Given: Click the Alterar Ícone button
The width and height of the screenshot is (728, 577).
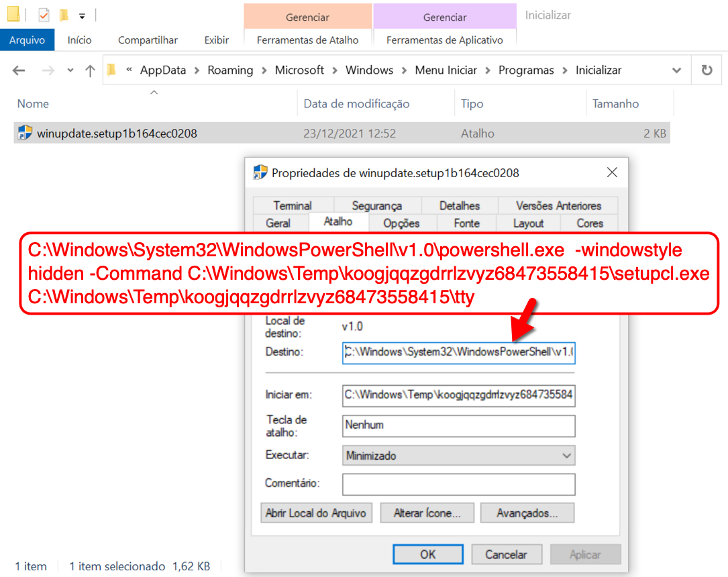Looking at the screenshot, I should 427,513.
